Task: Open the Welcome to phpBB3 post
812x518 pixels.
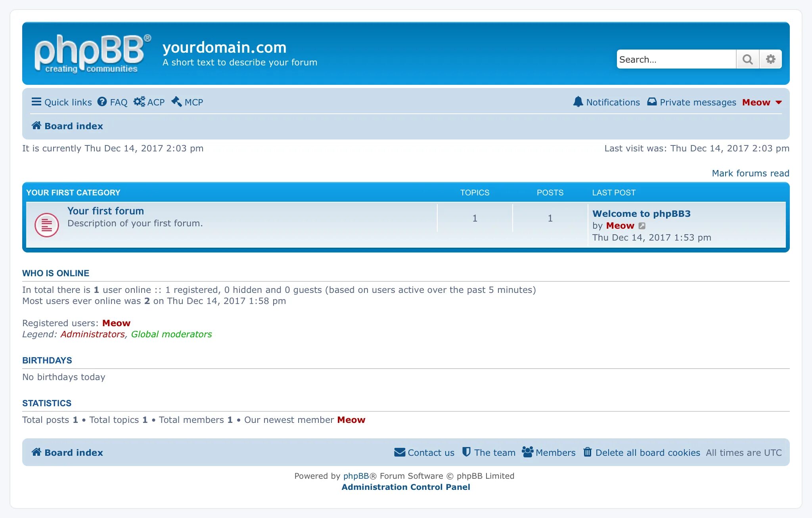Action: 641,212
